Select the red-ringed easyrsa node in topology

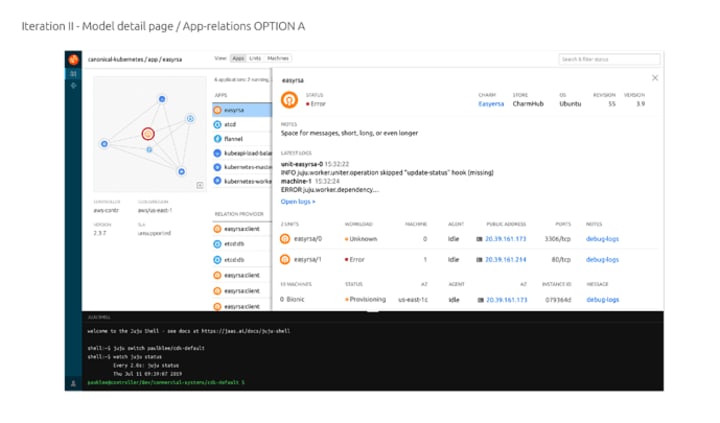coord(148,134)
